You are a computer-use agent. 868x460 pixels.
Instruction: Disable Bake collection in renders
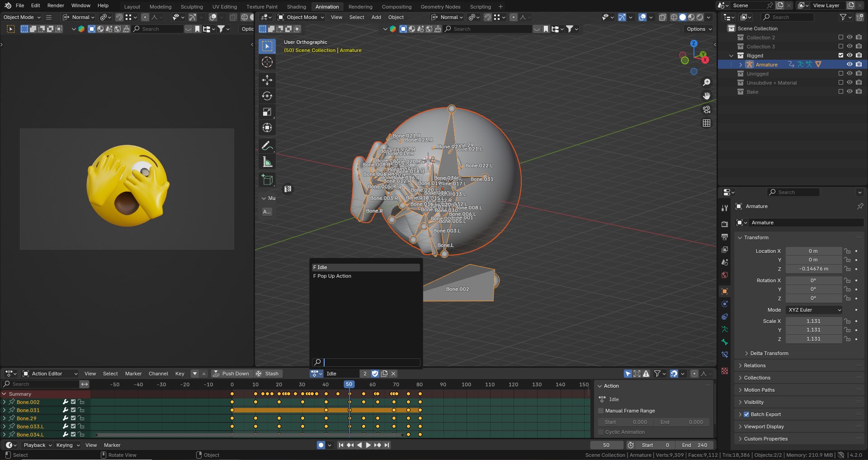859,92
